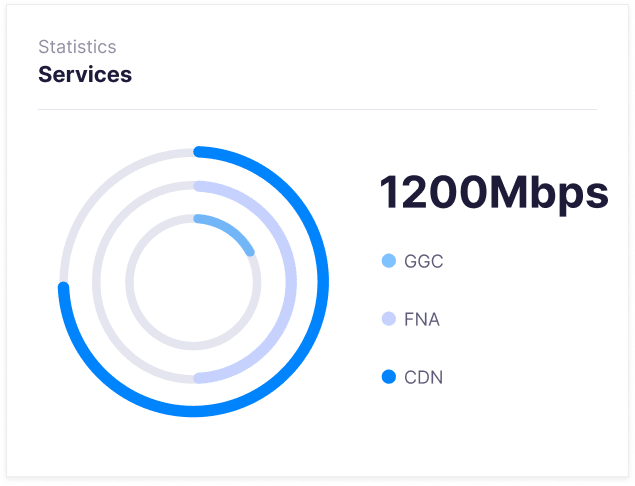The height and width of the screenshot is (486, 635).
Task: Open the Services heading
Action: coord(85,75)
